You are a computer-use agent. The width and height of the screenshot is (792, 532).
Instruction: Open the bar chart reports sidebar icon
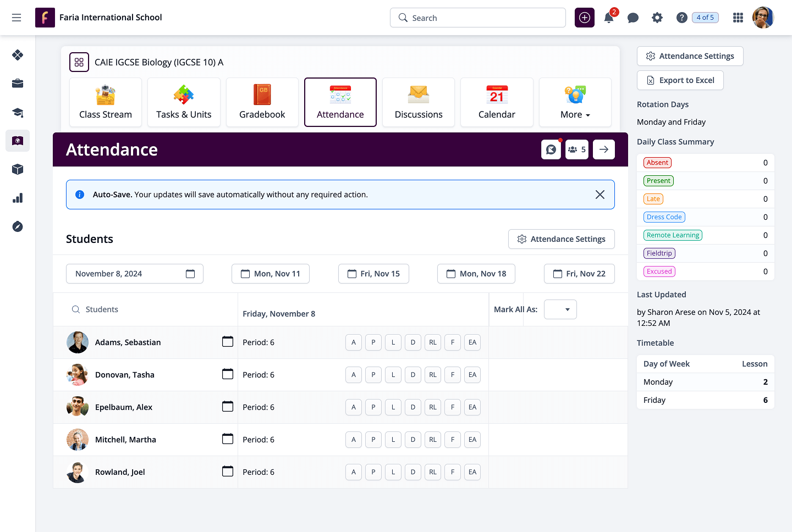[18, 198]
